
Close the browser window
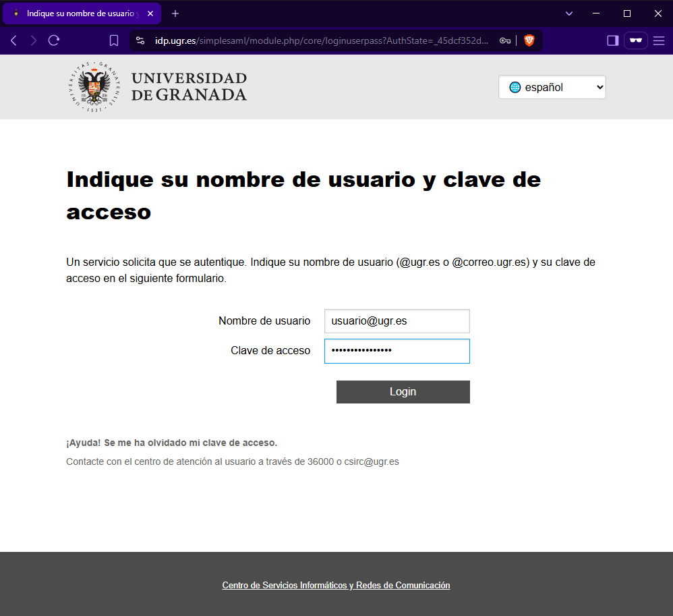point(658,13)
